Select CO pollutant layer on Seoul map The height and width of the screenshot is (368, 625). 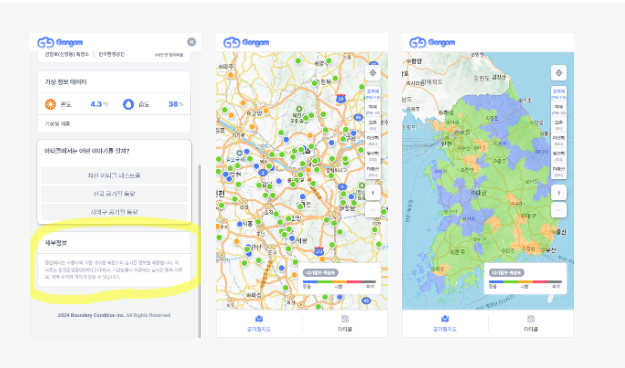point(373,156)
